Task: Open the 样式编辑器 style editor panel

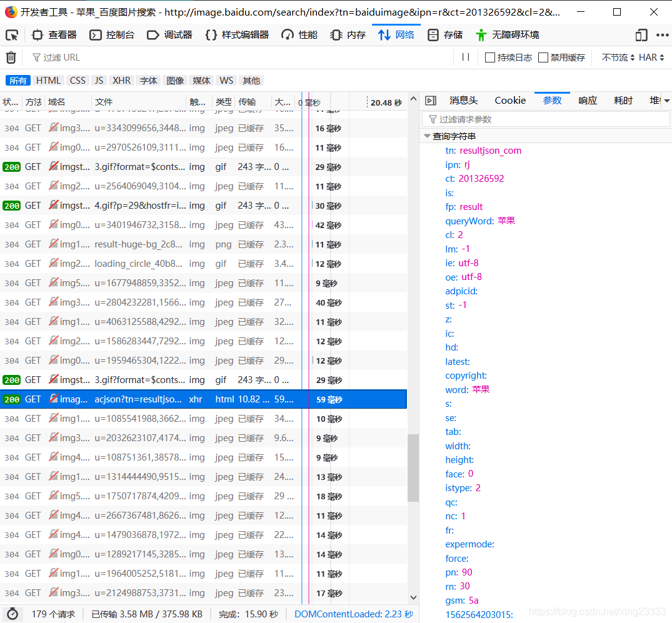Action: click(x=237, y=35)
